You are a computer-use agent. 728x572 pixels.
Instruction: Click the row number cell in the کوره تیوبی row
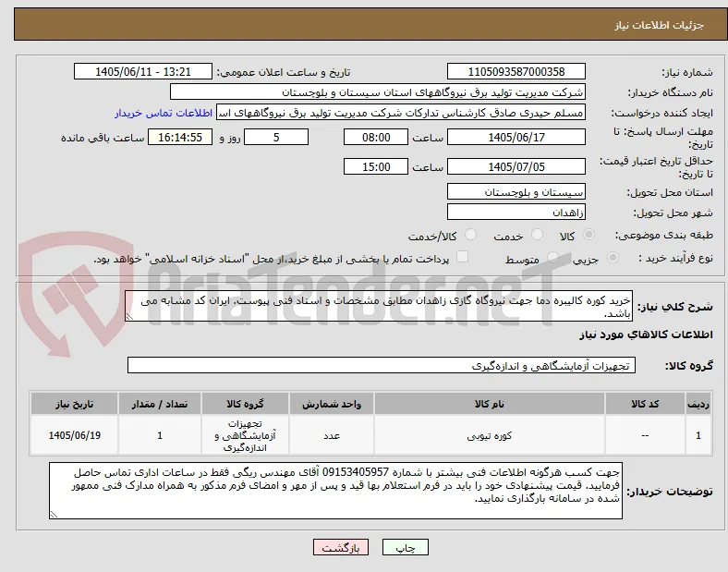click(698, 435)
